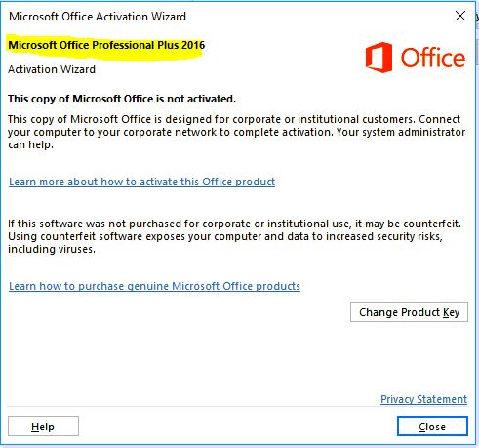Click the orange Office wordmark text

click(x=433, y=58)
